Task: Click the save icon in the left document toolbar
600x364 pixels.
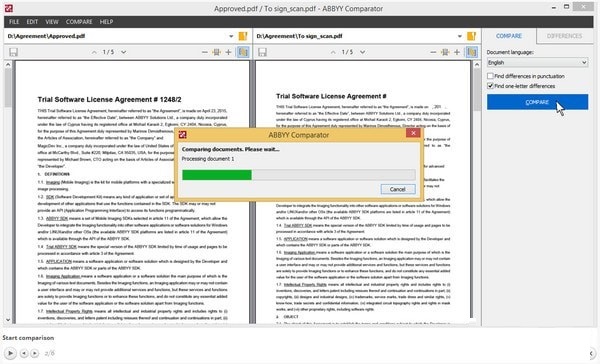Action: (x=13, y=52)
